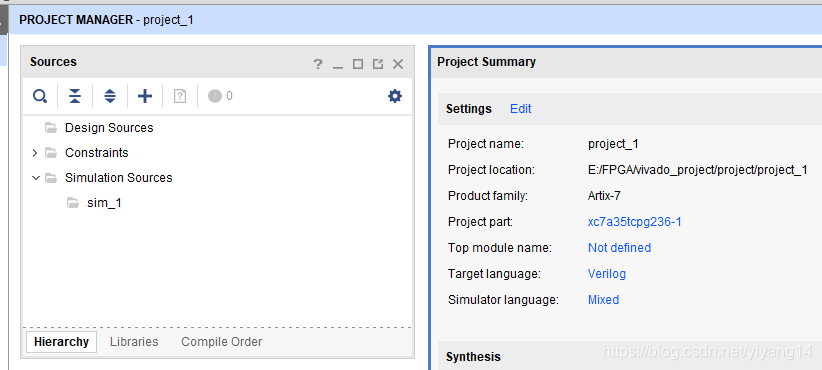Click the Synthesis section header
The width and height of the screenshot is (822, 370).
point(473,357)
